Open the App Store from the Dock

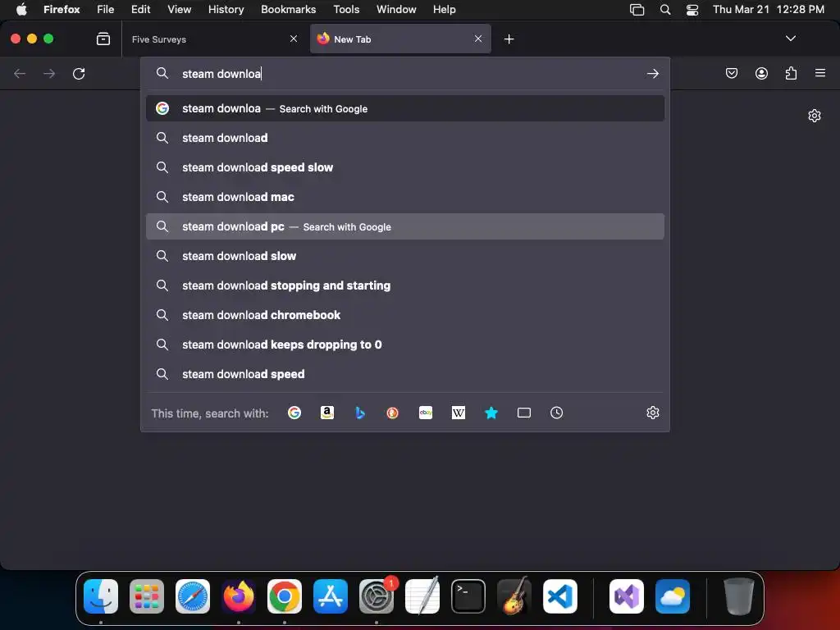coord(331,596)
